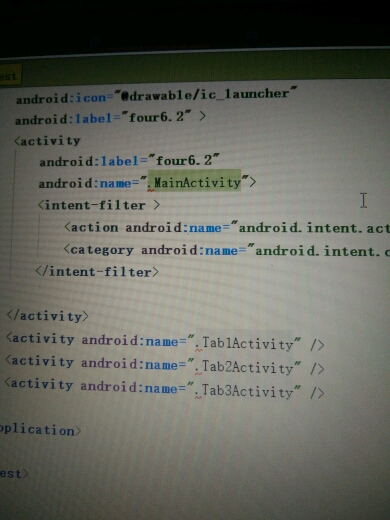Image resolution: width=390 pixels, height=520 pixels.
Task: Click the <action android:name line
Action: click(227, 228)
